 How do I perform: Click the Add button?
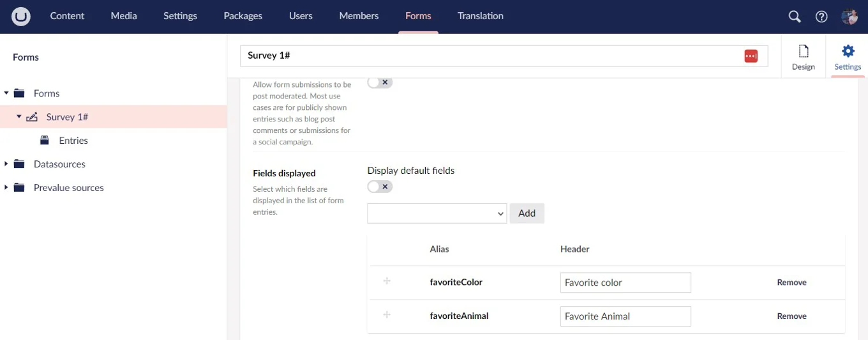point(527,213)
